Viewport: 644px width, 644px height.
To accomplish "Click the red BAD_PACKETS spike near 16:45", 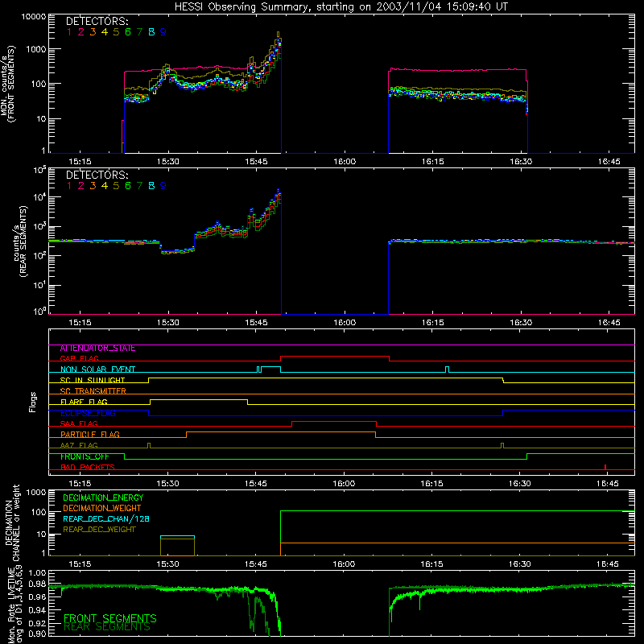I will (605, 467).
